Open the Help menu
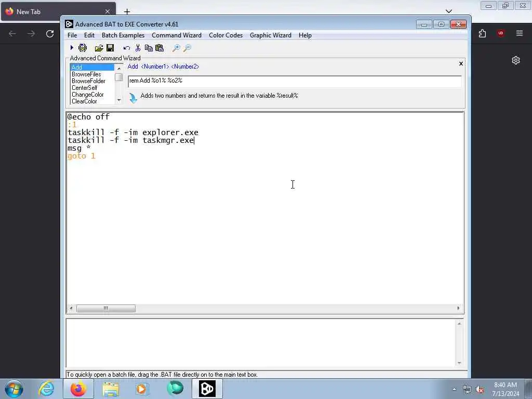Image resolution: width=532 pixels, height=399 pixels. 305,35
